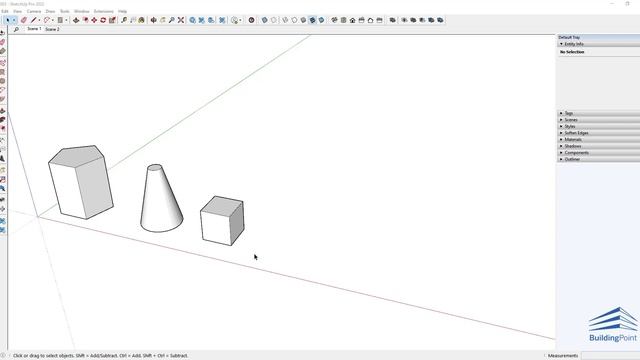640x360 pixels.
Task: Switch to the Scene 1 tab
Action: [34, 29]
